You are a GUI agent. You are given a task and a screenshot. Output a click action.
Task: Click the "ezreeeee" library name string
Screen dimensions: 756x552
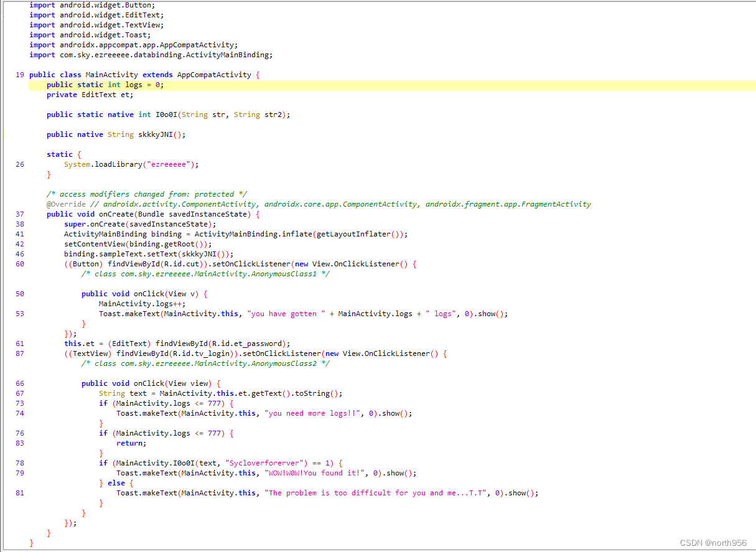[169, 164]
